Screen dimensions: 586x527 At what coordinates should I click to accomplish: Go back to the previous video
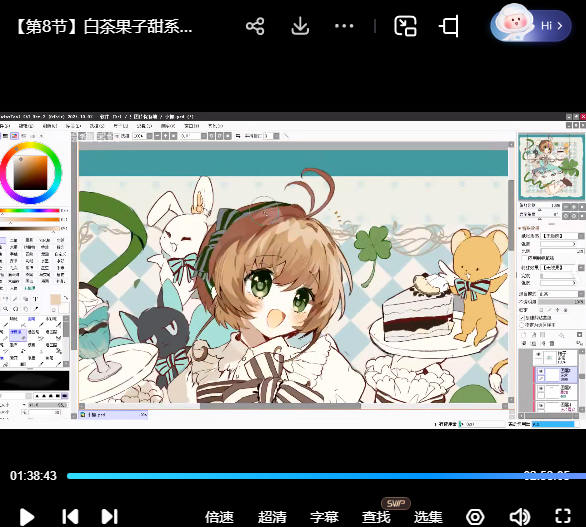click(x=70, y=517)
